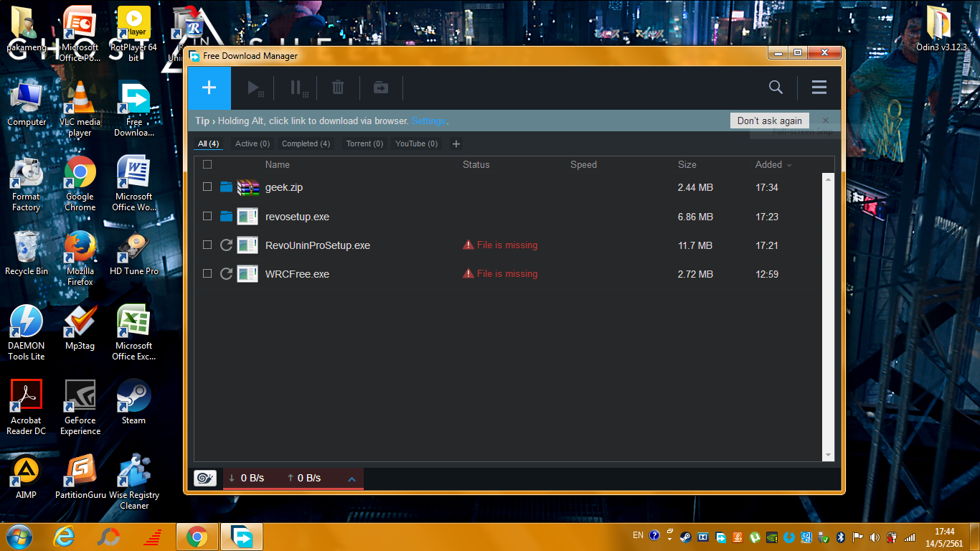
Task: Click the download list scrollbar down arrow
Action: (x=829, y=455)
